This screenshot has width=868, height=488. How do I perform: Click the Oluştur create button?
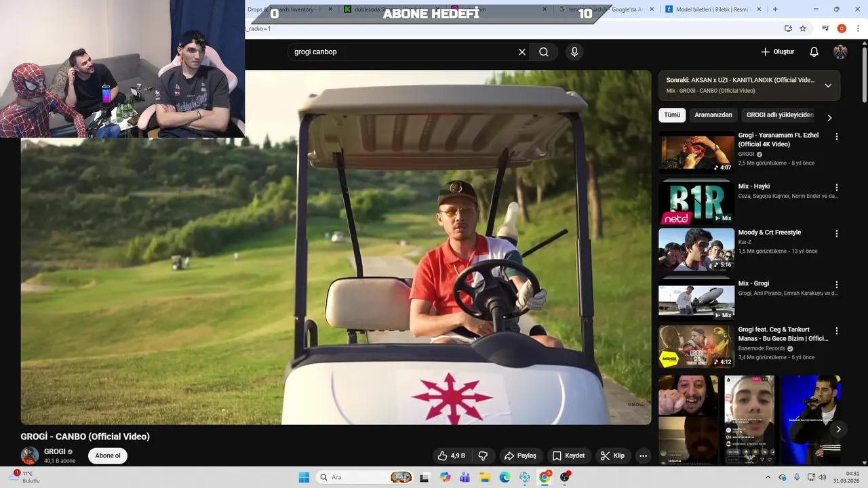777,52
